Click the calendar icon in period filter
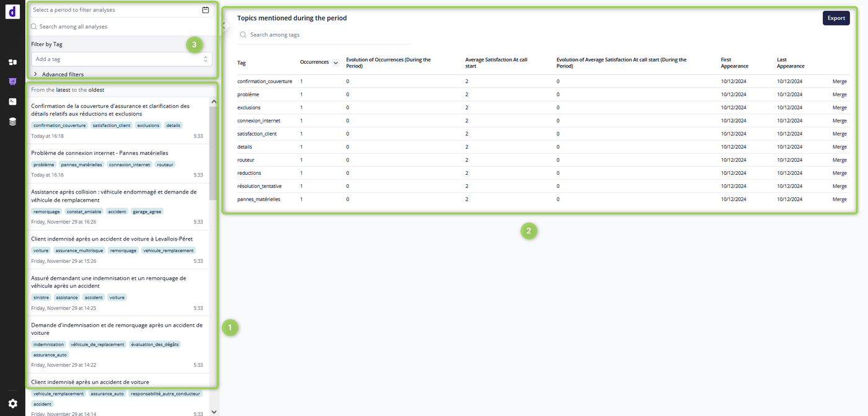 coord(205,10)
